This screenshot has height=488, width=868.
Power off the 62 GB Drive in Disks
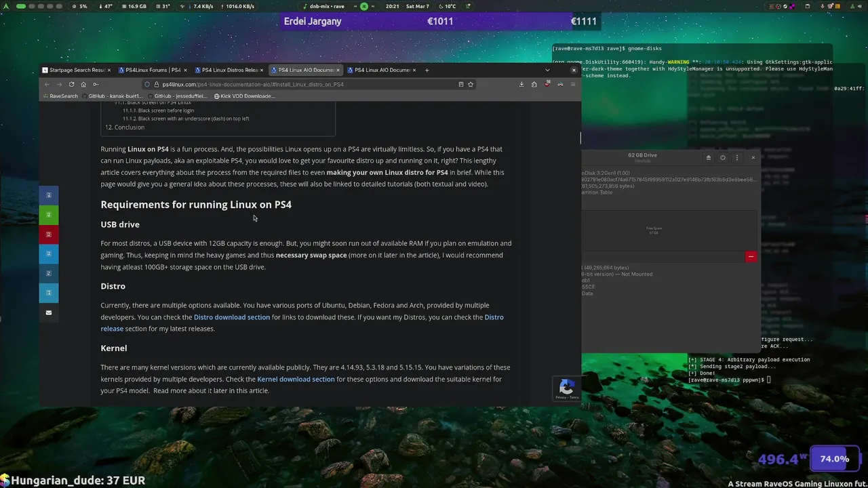pos(723,157)
